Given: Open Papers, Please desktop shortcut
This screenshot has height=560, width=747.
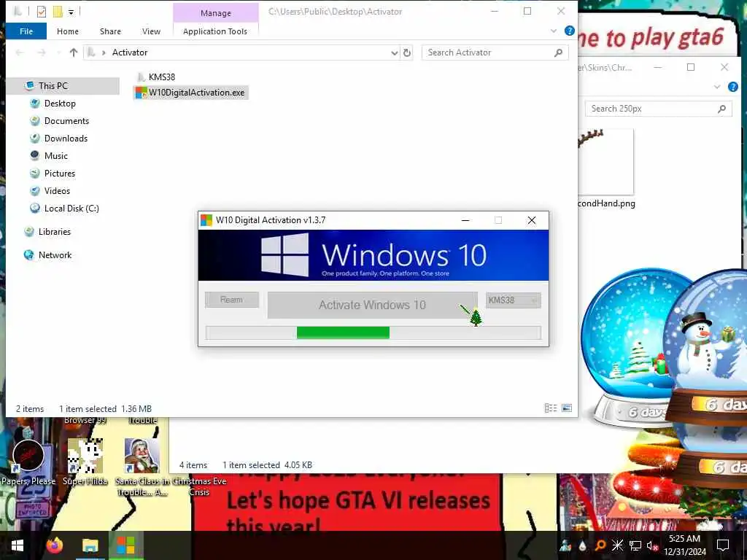Looking at the screenshot, I should point(28,462).
